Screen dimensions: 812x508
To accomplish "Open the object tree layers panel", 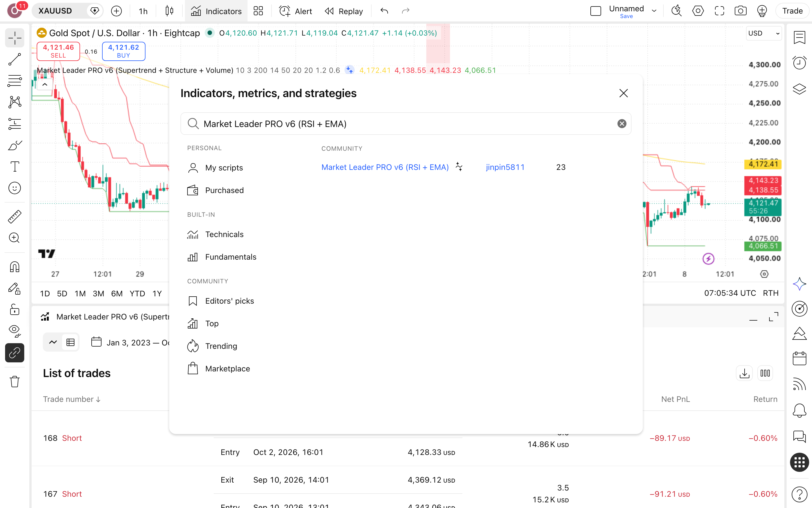I will coord(799,89).
